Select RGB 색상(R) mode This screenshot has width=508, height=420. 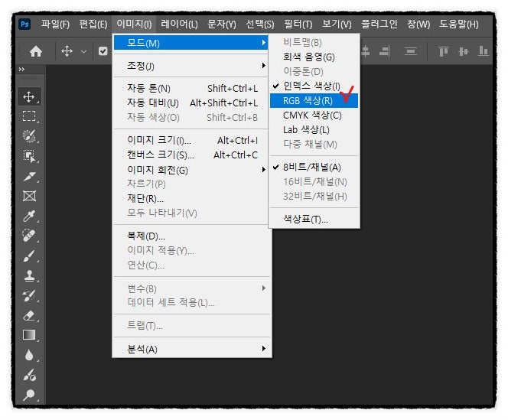click(x=314, y=100)
